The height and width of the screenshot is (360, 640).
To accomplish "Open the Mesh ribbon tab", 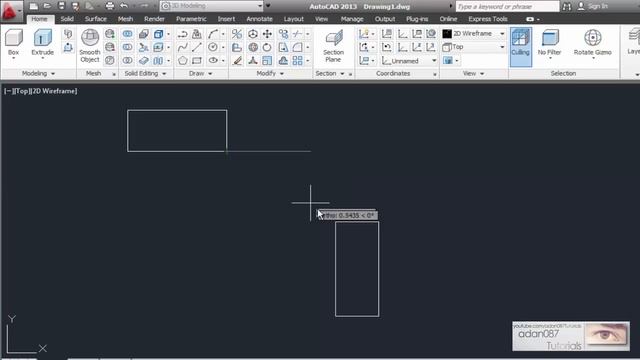I will [125, 19].
